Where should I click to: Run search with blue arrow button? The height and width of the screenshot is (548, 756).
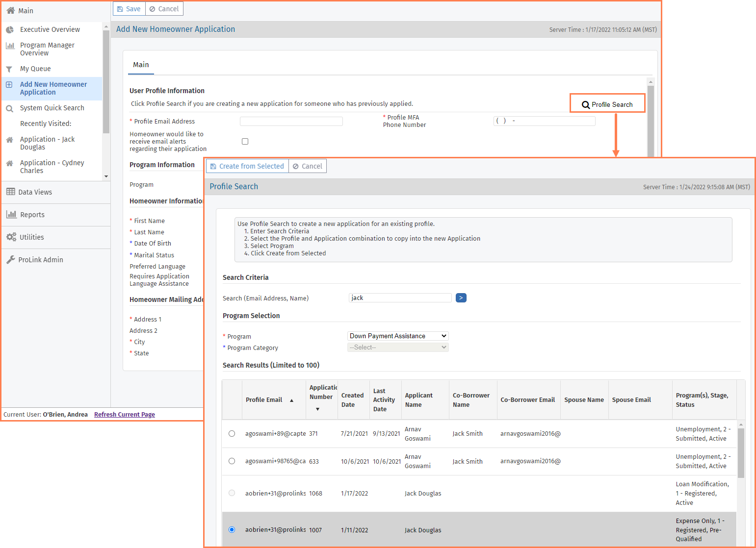461,298
